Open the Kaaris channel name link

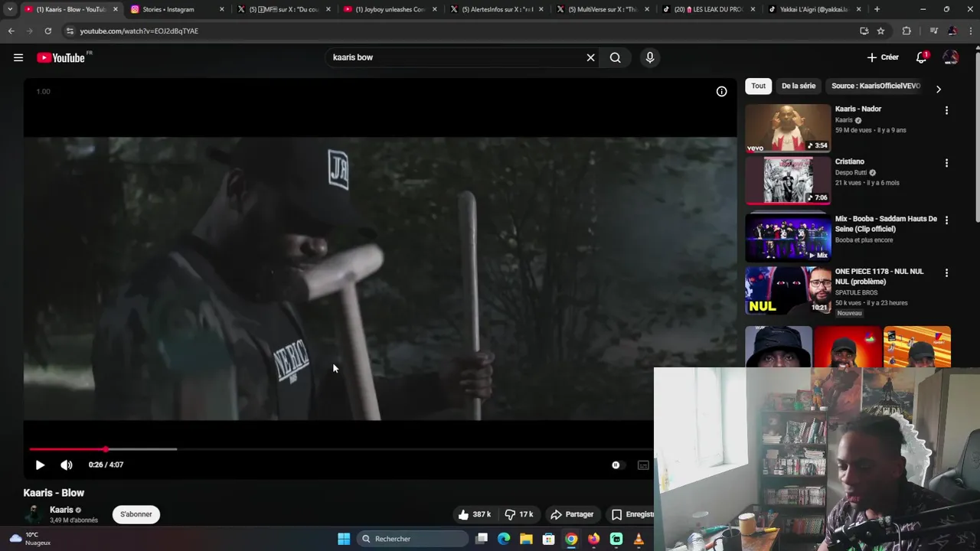coord(61,510)
